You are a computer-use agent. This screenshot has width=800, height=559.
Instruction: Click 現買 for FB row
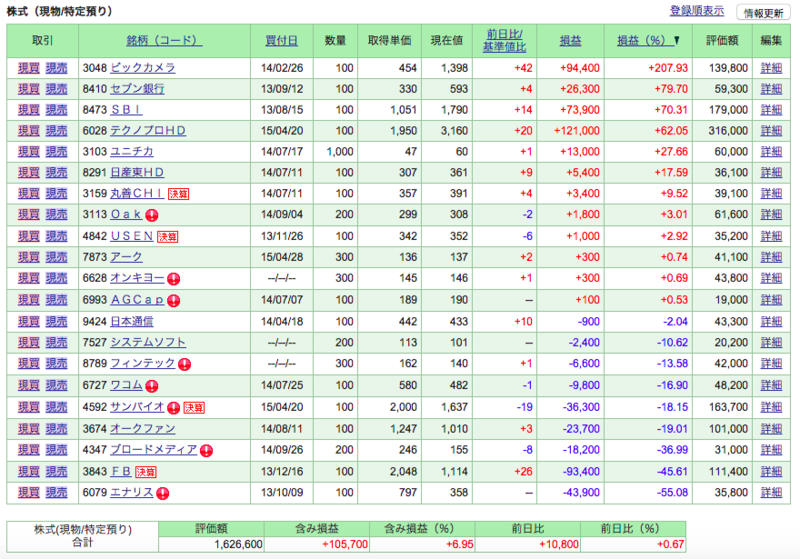[29, 471]
